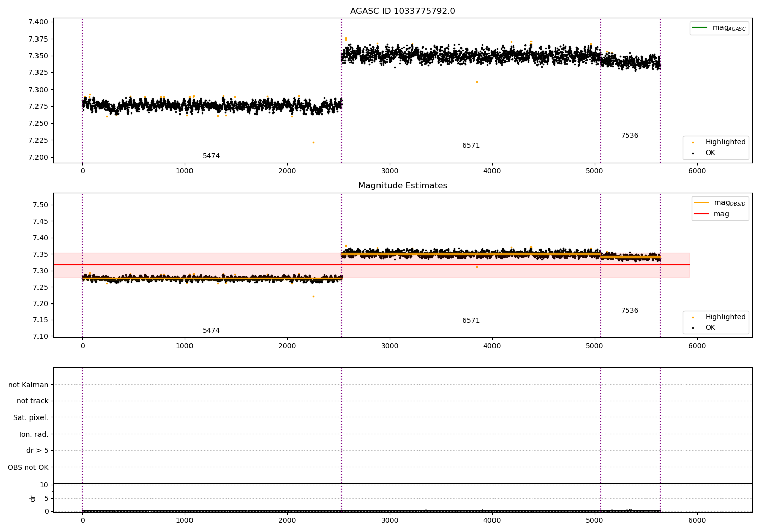
Task: Click the lowest orange outlier in AGASC ID plot
Action: tap(313, 142)
